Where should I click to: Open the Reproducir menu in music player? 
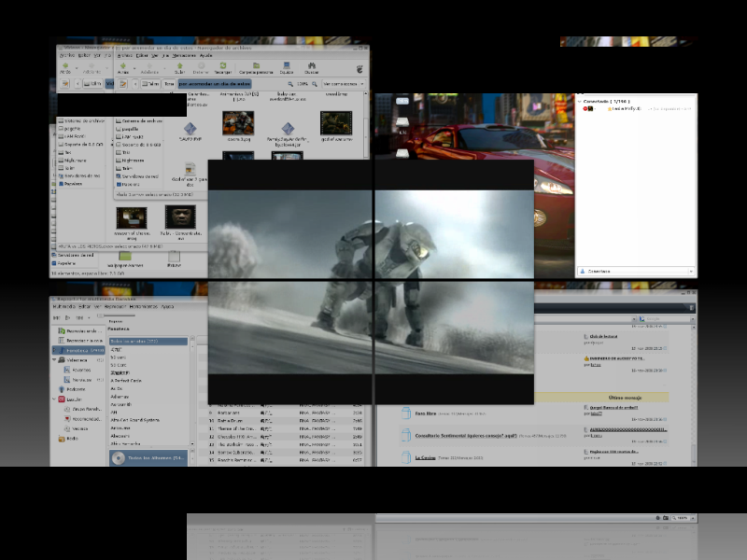(x=115, y=307)
